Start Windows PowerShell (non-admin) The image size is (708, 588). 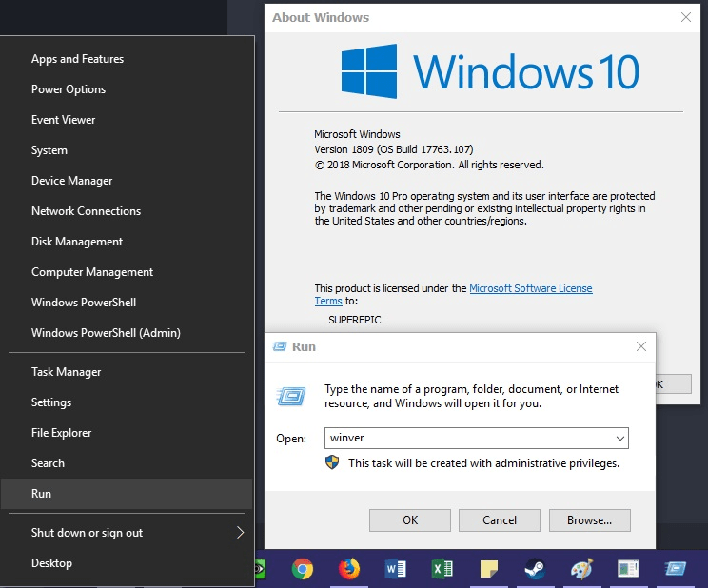pyautogui.click(x=127, y=303)
